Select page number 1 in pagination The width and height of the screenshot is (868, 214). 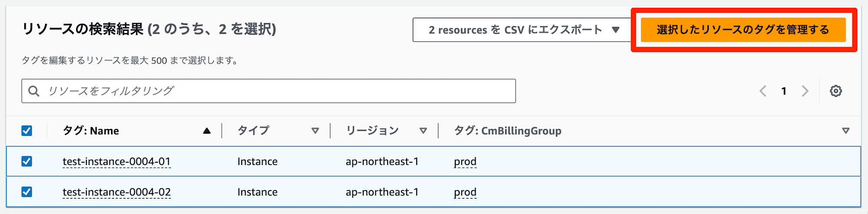(784, 91)
